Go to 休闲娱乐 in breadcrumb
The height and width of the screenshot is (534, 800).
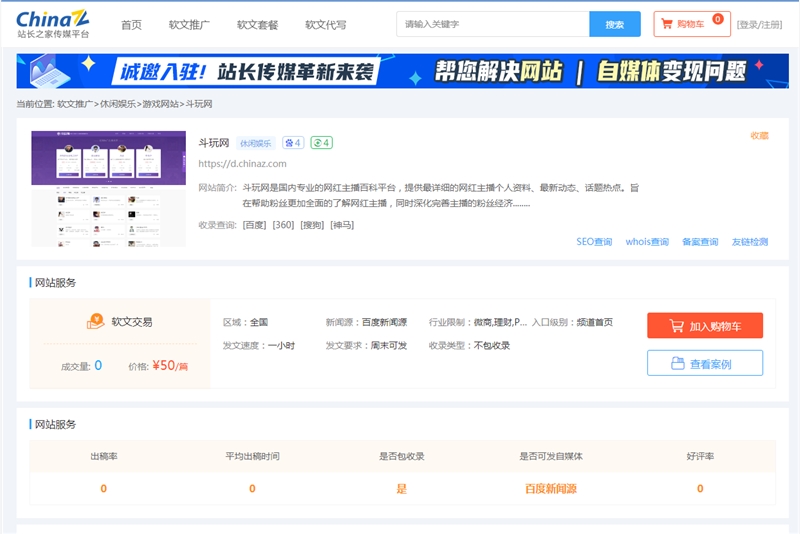coord(117,104)
